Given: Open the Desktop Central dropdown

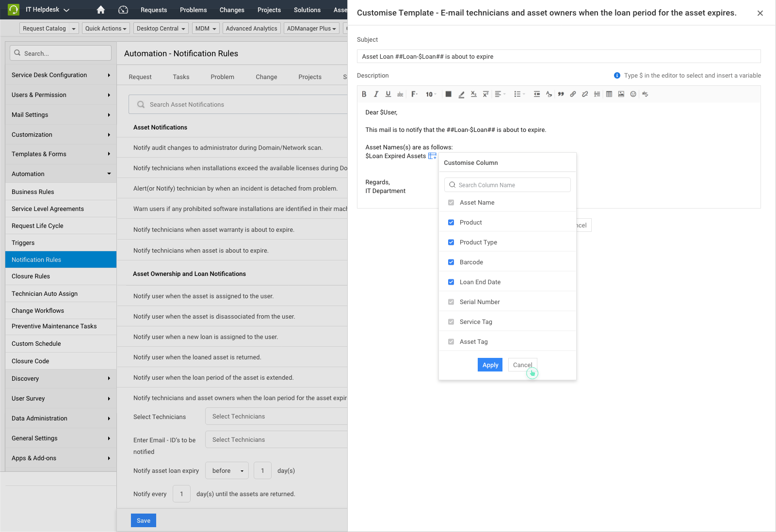Looking at the screenshot, I should point(161,28).
